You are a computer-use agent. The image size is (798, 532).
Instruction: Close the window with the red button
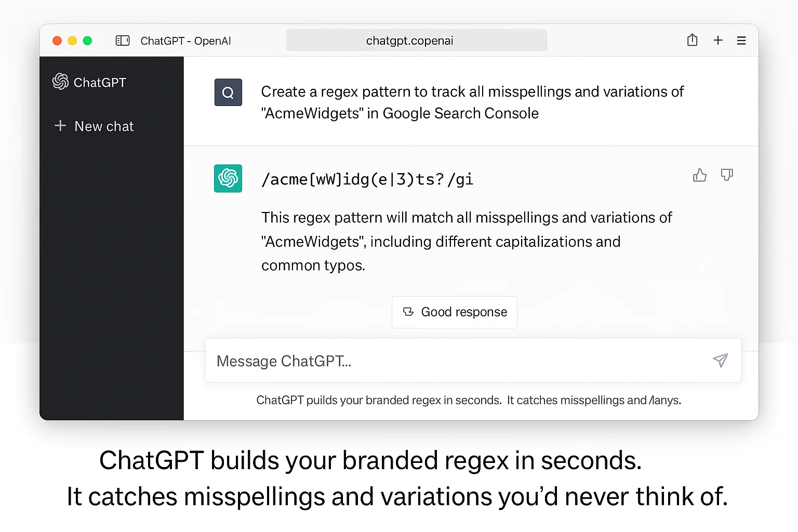pyautogui.click(x=57, y=40)
